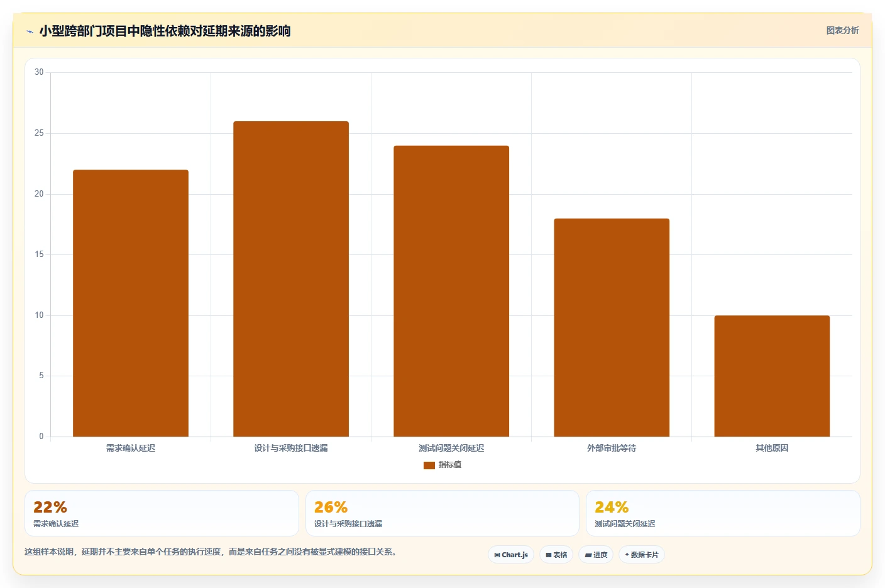Click the chart title 小型跨部门项目中隐性依赖对延期来源的影响
Screen dimensions: 885x588
coord(165,31)
